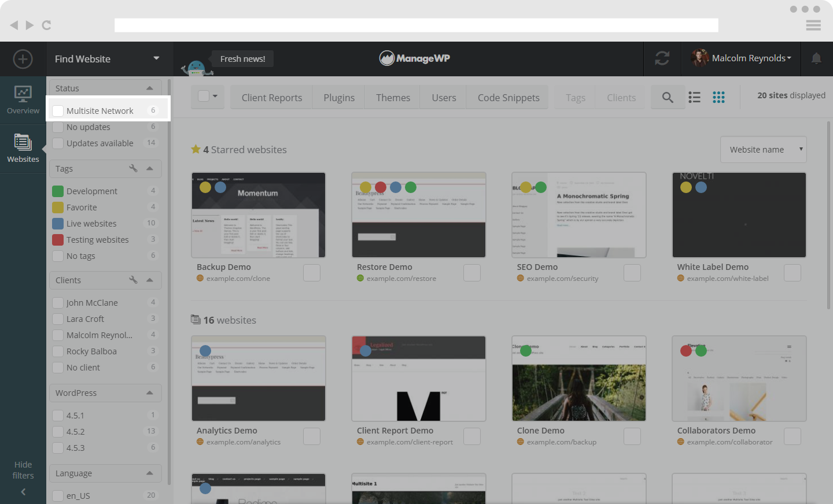Click the Tags wrench icon

(x=133, y=168)
